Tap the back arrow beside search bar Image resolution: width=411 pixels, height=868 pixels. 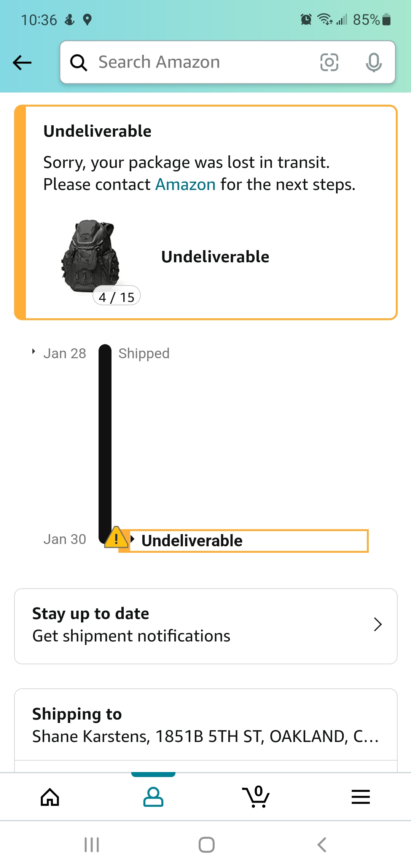tap(22, 62)
